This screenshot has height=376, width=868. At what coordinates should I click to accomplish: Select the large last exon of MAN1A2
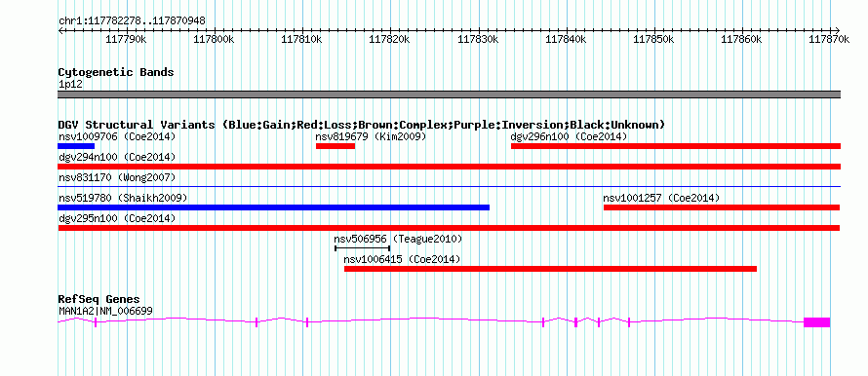coord(817,322)
